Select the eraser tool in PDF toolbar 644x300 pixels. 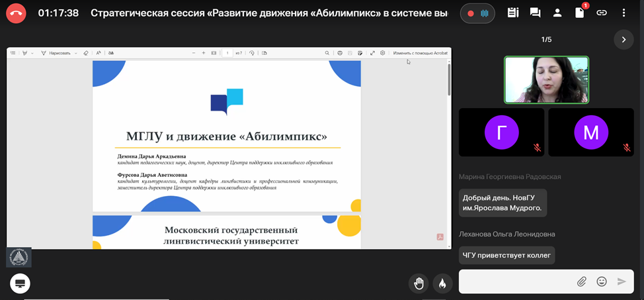click(x=86, y=53)
